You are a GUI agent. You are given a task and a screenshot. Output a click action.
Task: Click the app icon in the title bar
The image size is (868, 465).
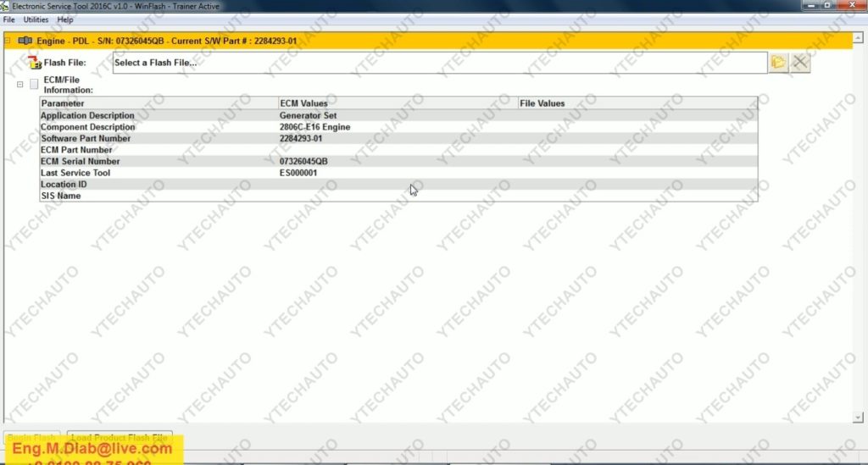[x=5, y=5]
